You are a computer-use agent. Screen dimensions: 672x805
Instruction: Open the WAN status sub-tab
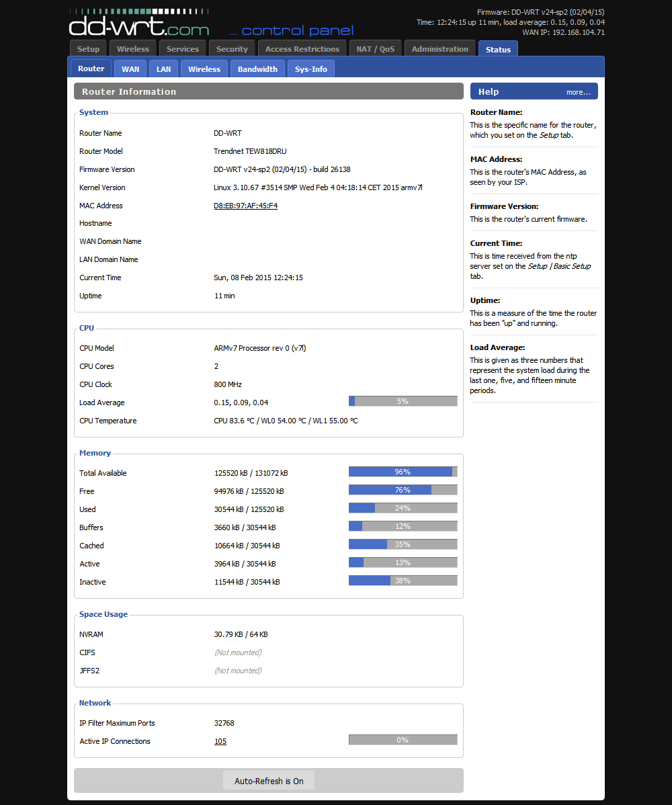[x=130, y=69]
